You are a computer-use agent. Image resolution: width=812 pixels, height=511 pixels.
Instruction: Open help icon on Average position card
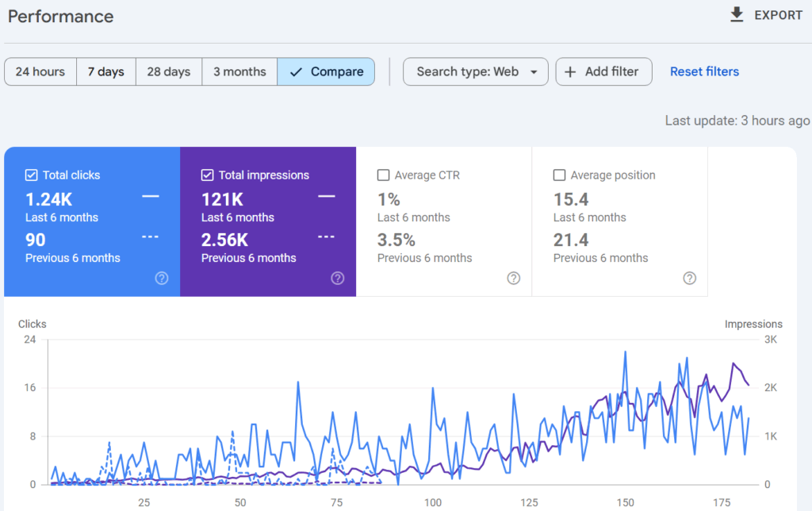point(690,279)
